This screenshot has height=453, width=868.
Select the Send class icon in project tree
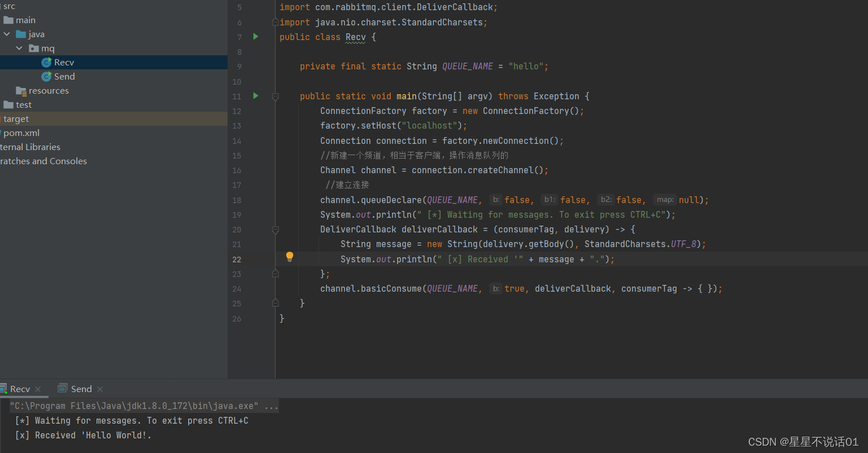point(46,77)
